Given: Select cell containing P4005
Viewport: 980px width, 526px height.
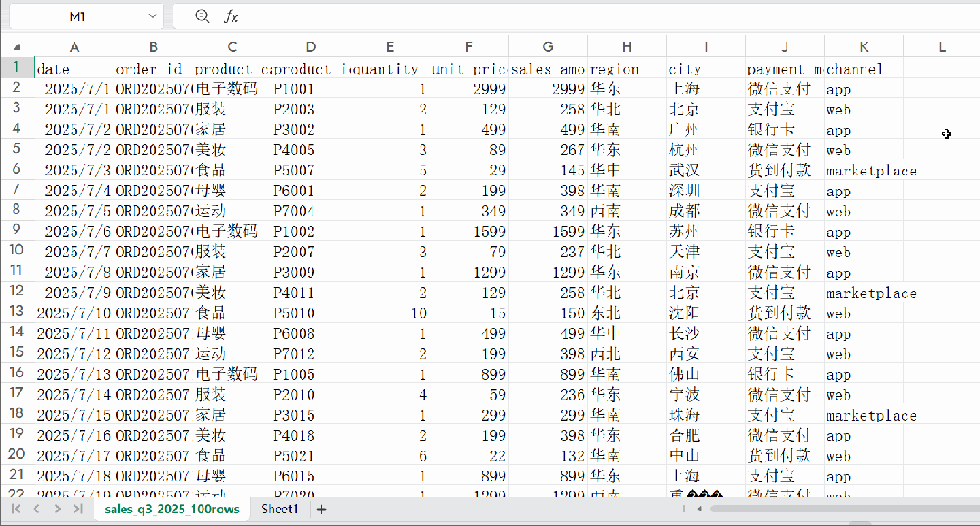Looking at the screenshot, I should (311, 150).
